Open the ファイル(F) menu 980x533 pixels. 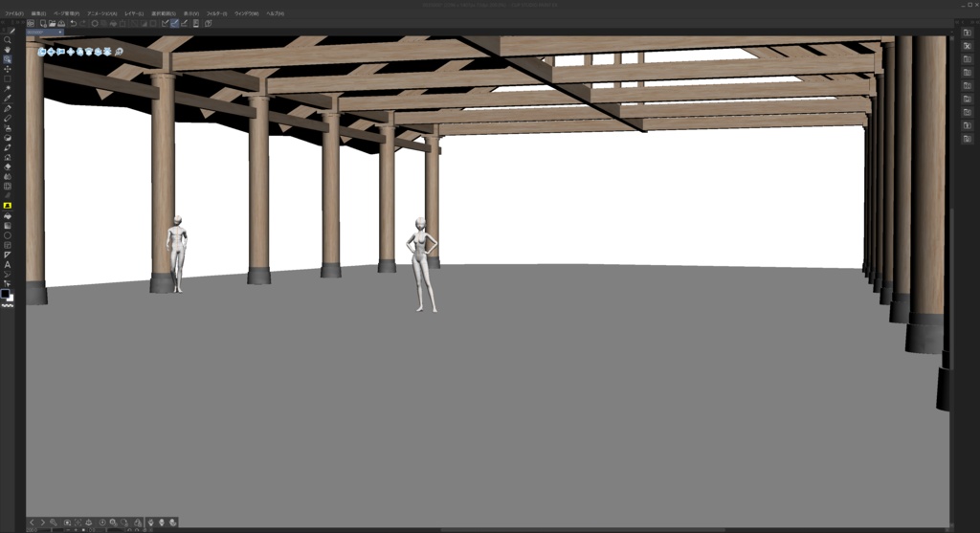point(13,13)
